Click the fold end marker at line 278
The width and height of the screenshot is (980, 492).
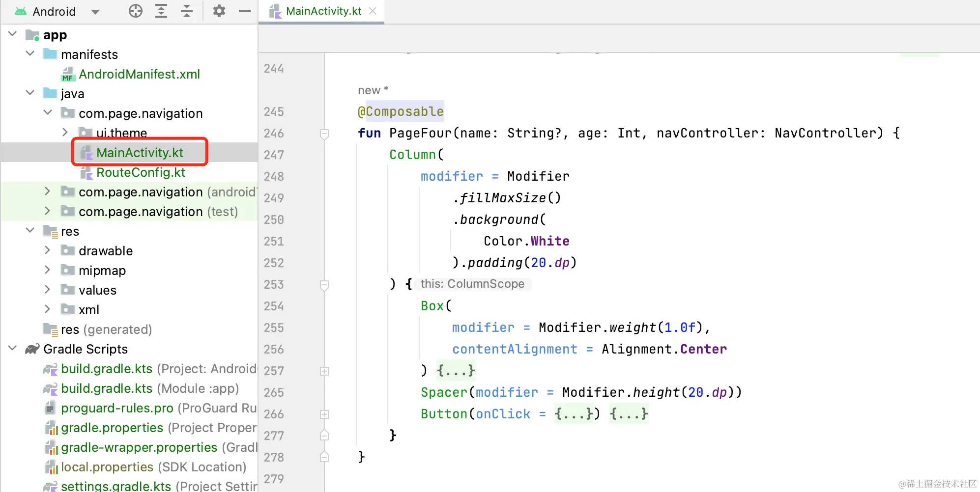(324, 457)
